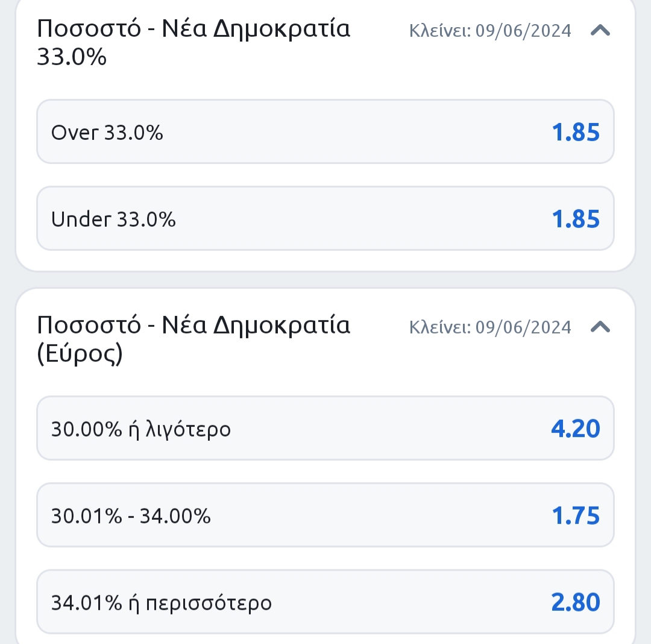Select the 2.80 odds value
Image resolution: width=651 pixels, height=644 pixels.
576,602
